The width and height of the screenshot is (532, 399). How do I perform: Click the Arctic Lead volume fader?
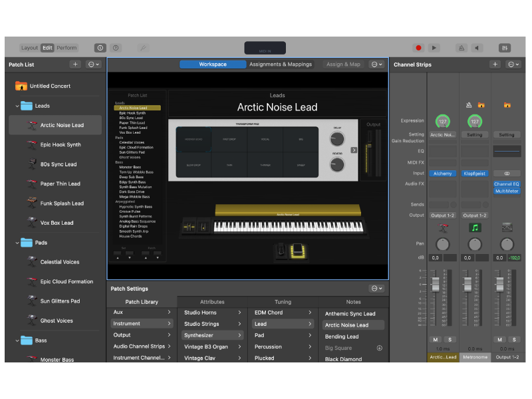click(436, 285)
